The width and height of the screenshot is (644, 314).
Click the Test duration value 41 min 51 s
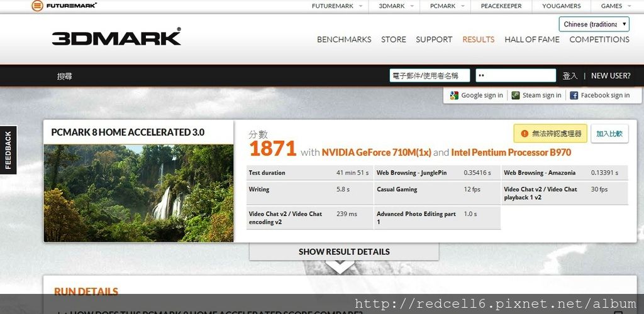pos(352,173)
